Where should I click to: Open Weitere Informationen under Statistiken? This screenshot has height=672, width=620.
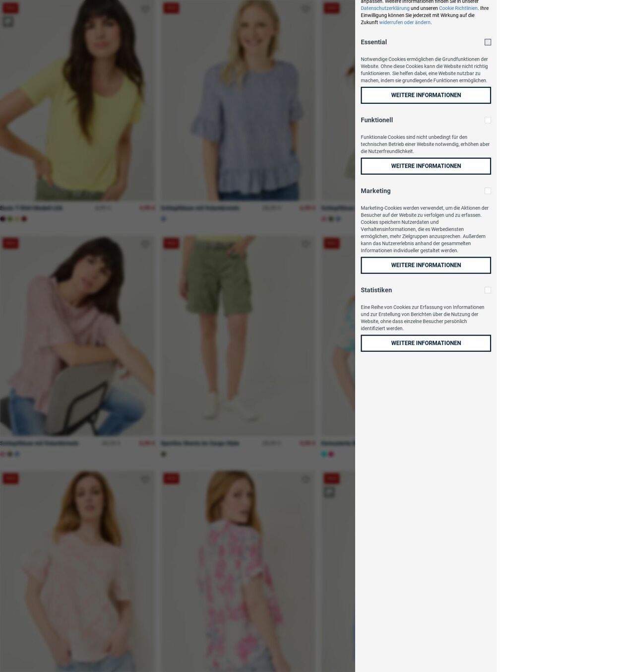pos(426,343)
